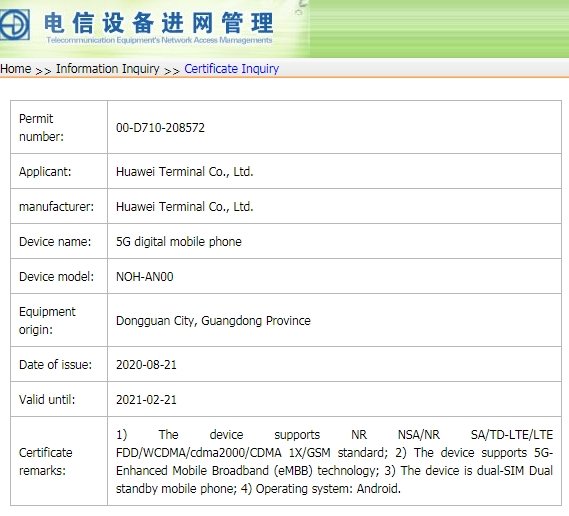Click the 'Certificate remarks:' label
The height and width of the screenshot is (516, 569).
(45, 462)
